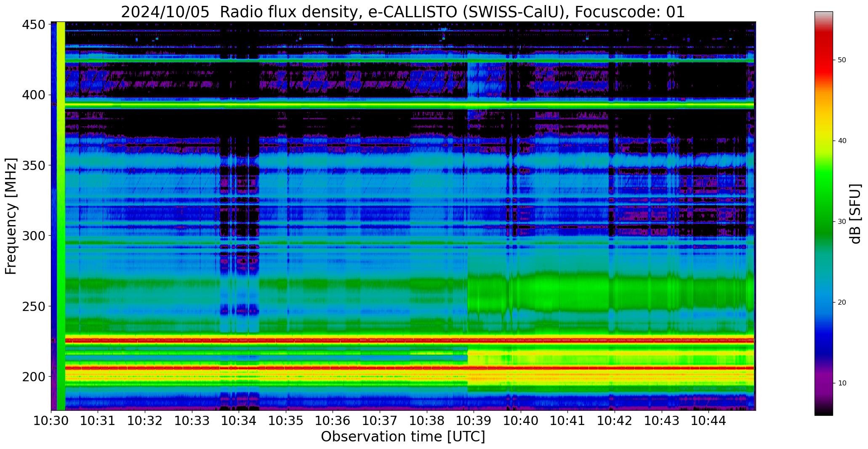Click the 10:30 time tick label
The image size is (868, 449).
(x=51, y=420)
